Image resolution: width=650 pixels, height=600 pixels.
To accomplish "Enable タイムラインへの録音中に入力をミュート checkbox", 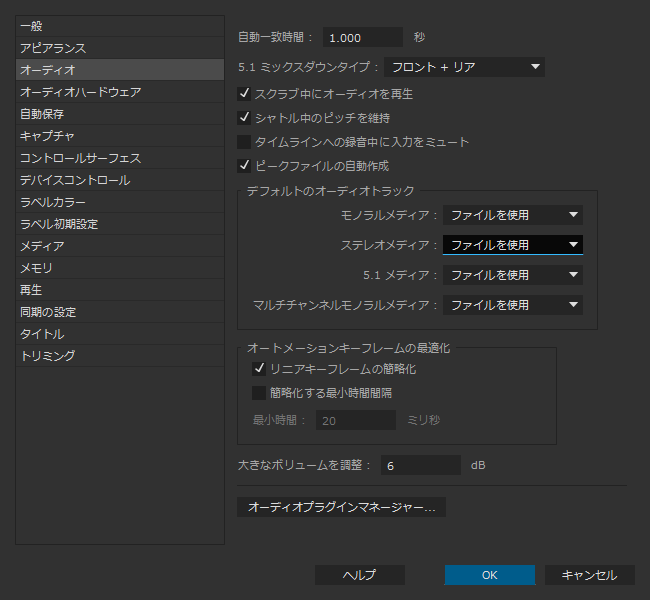I will click(x=244, y=142).
